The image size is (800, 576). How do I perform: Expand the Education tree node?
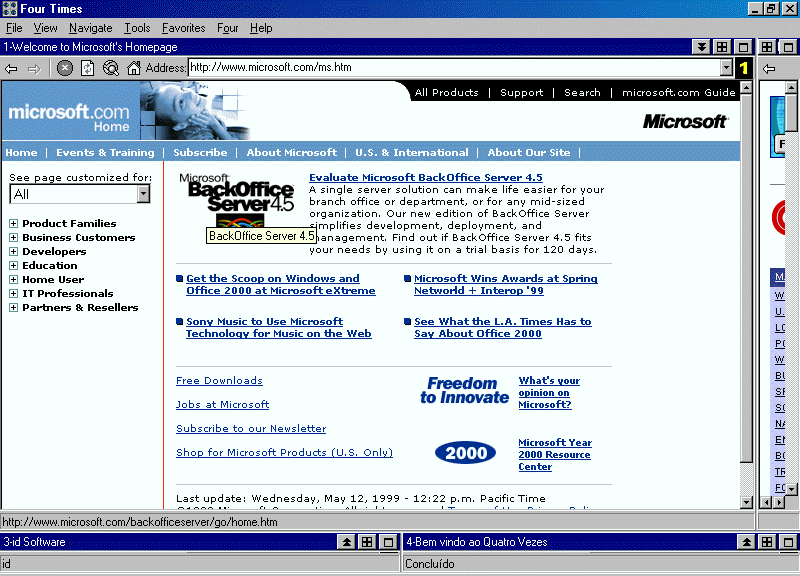(14, 266)
